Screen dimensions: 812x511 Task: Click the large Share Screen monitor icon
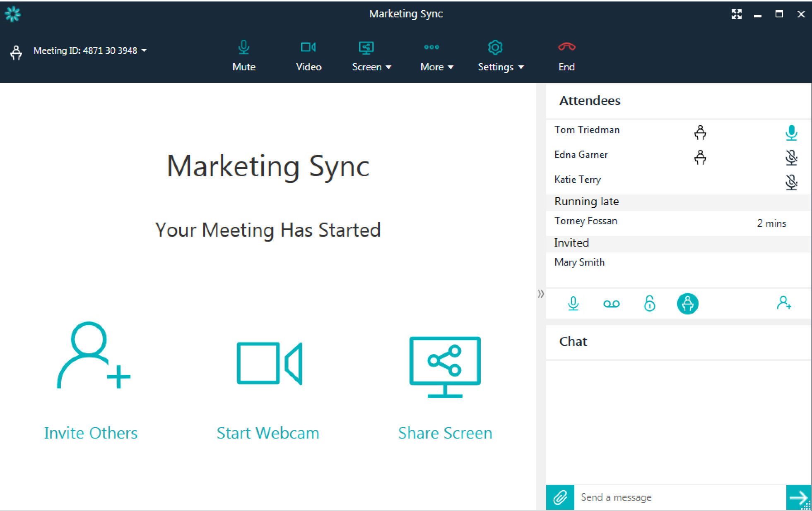point(445,367)
